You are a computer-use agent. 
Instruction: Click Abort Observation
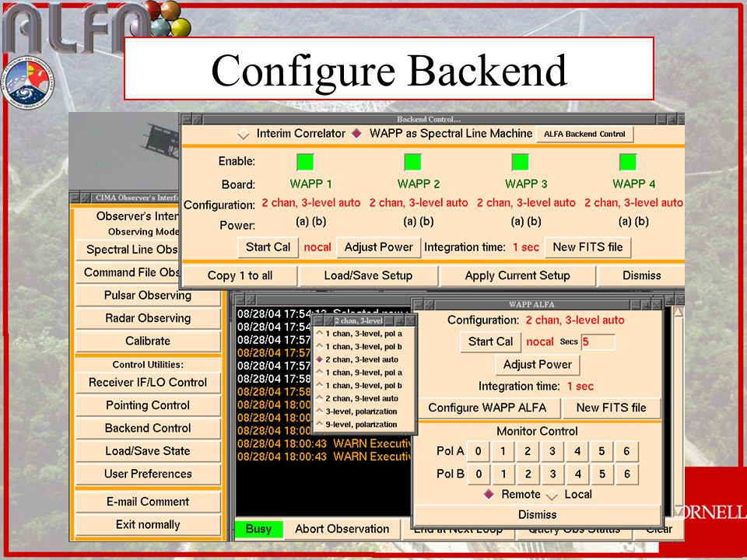click(x=342, y=529)
